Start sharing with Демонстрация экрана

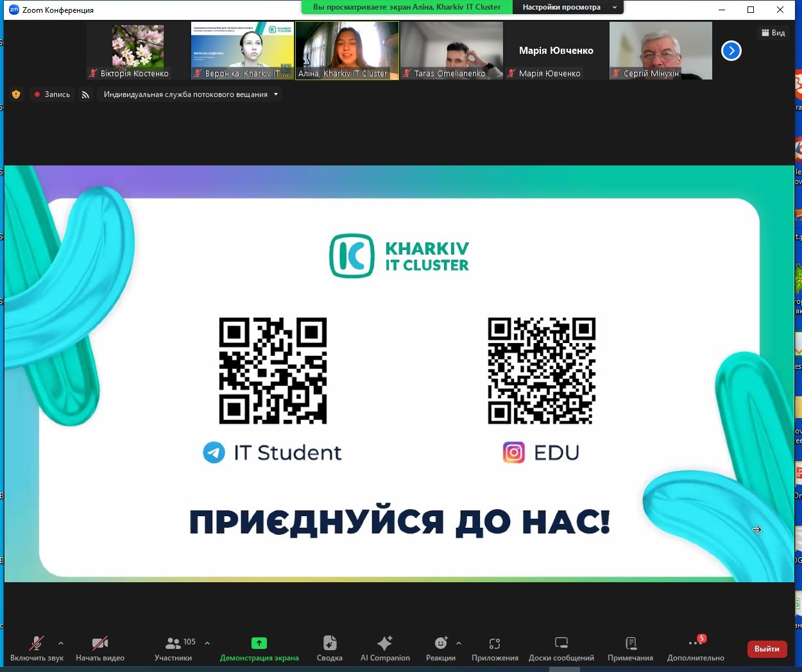pyautogui.click(x=259, y=648)
